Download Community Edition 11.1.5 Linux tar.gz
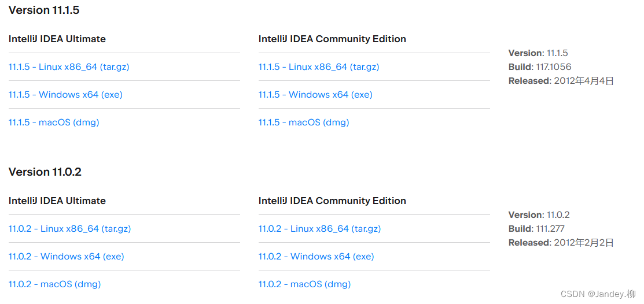This screenshot has height=304, width=644. [319, 67]
